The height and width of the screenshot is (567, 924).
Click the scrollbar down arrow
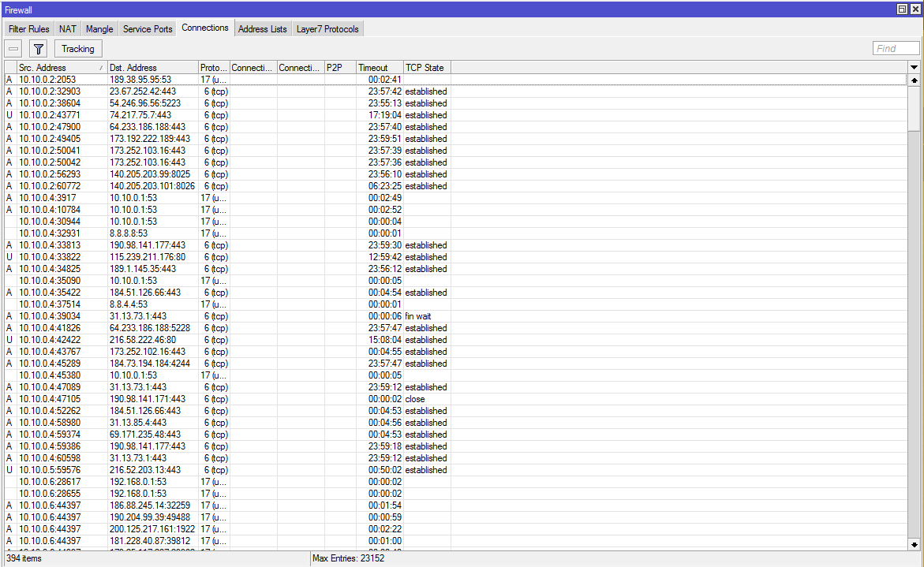914,545
